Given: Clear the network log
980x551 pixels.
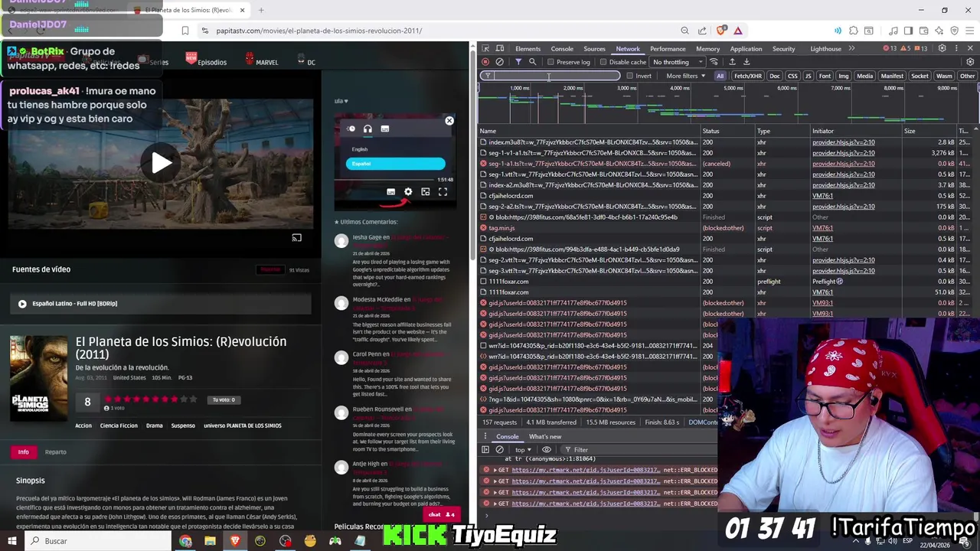Looking at the screenshot, I should [499, 62].
